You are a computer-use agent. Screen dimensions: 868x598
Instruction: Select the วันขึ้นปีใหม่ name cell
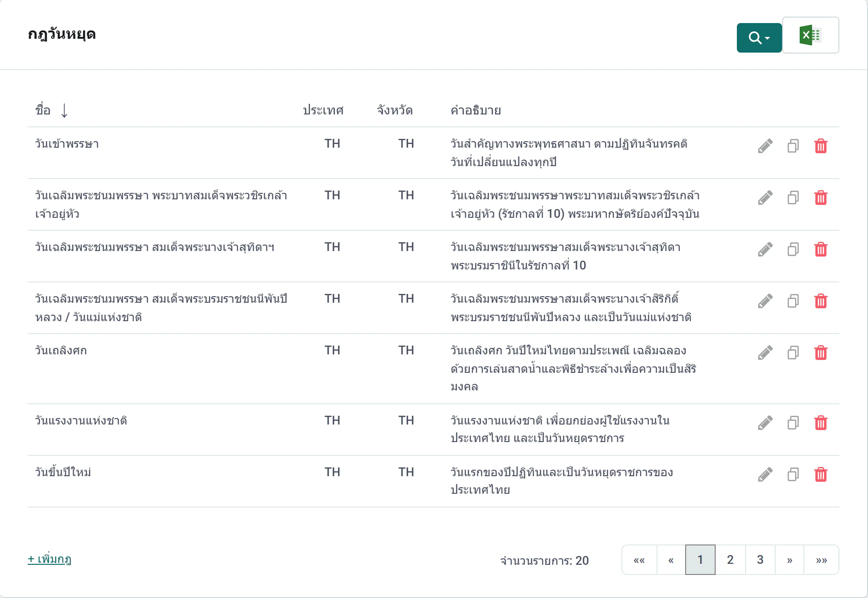pos(63,472)
